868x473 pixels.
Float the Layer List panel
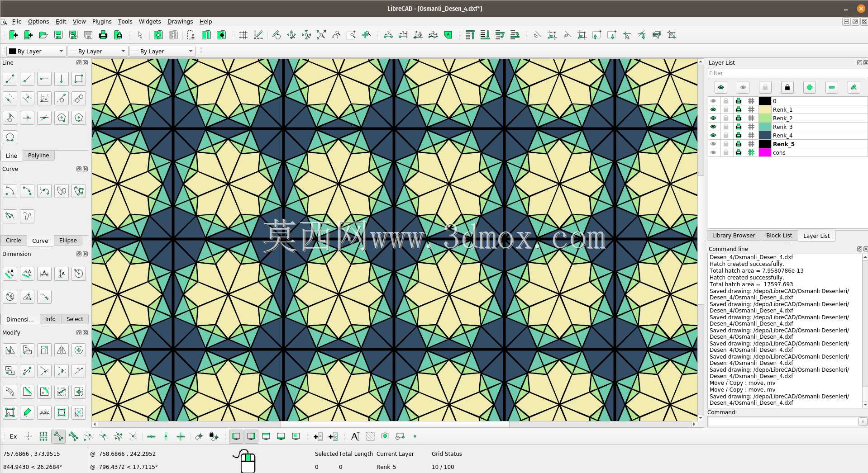click(859, 63)
